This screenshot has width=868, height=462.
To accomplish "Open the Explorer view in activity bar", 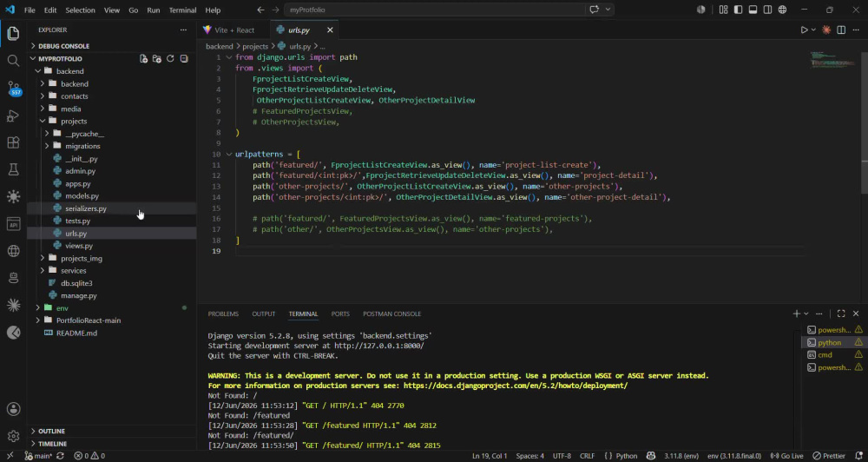I will 13,34.
